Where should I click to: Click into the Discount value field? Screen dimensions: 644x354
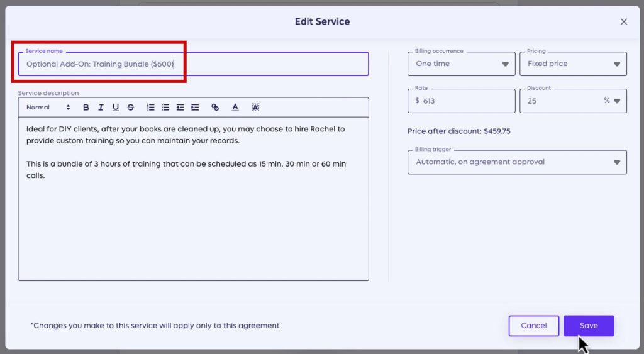(560, 101)
